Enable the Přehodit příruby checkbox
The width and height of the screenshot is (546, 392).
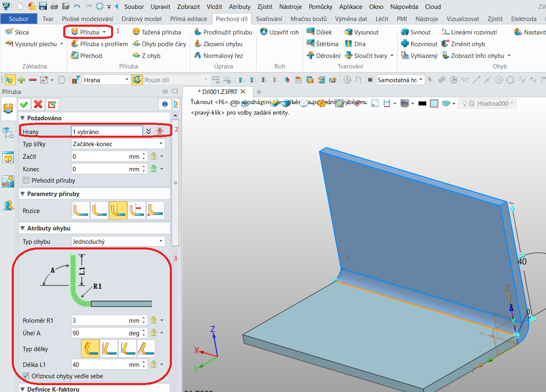coord(26,180)
